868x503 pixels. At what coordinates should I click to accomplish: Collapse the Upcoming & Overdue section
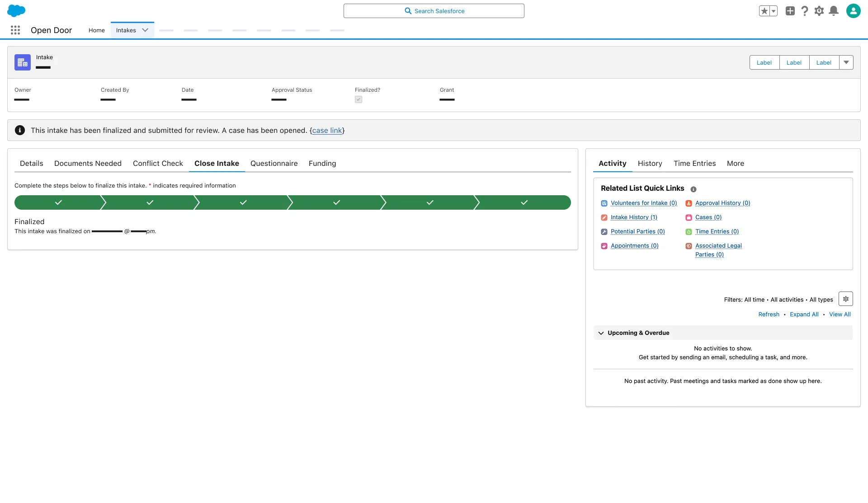pyautogui.click(x=601, y=333)
